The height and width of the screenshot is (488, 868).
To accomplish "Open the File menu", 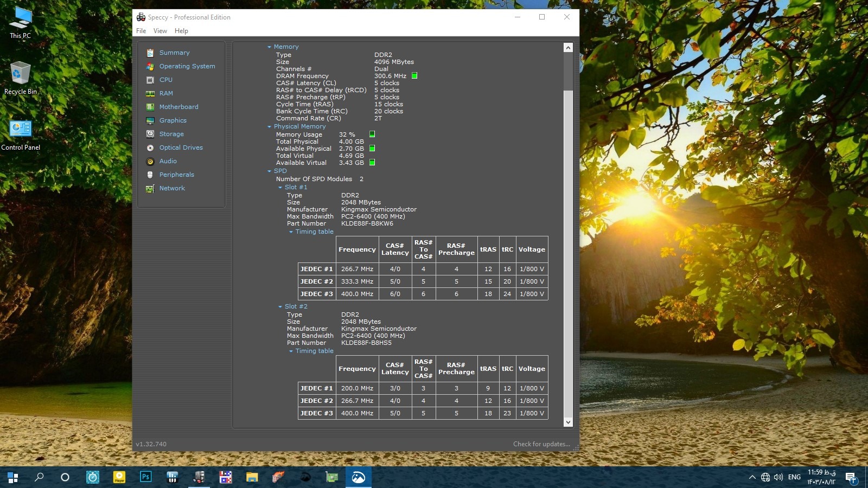I will point(141,31).
